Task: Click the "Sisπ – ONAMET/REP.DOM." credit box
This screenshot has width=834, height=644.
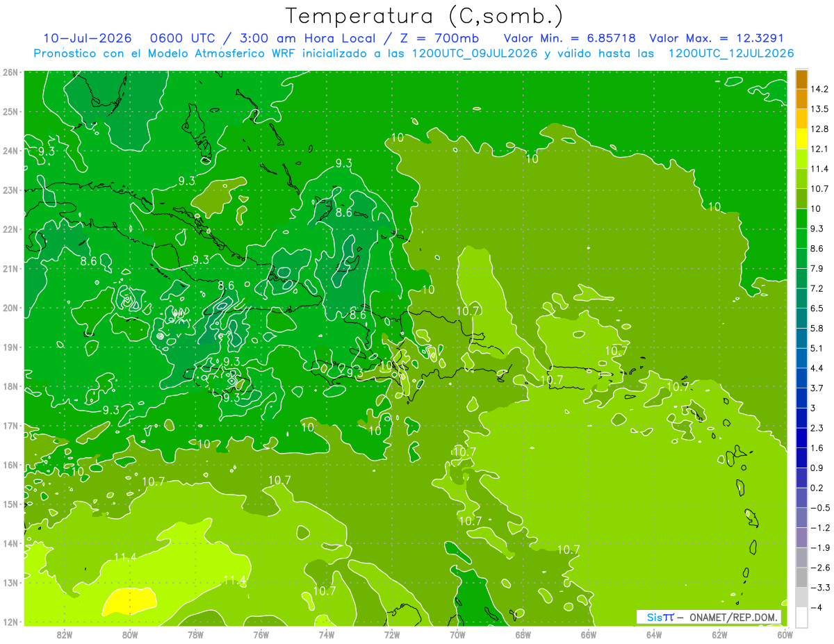Action: pyautogui.click(x=709, y=617)
